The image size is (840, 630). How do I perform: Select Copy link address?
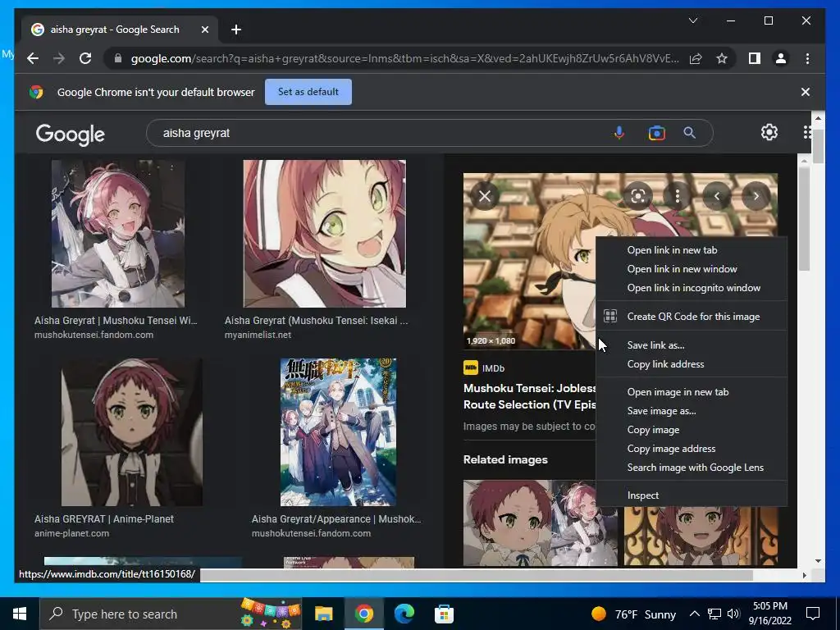[691, 364]
